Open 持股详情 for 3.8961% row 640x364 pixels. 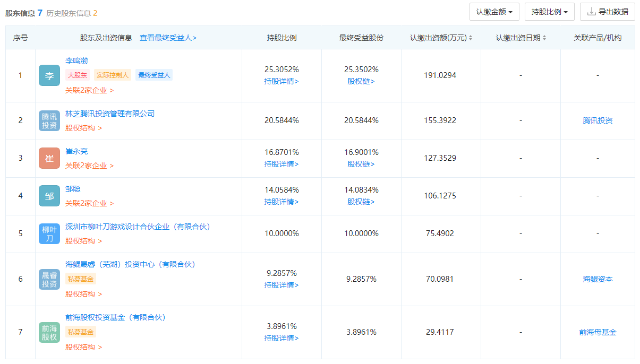[x=281, y=338]
